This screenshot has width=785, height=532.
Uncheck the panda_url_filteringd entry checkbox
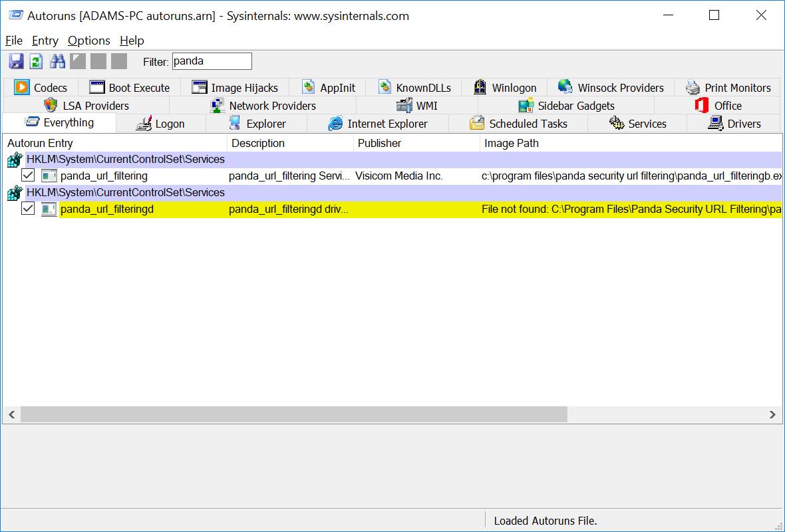click(28, 209)
